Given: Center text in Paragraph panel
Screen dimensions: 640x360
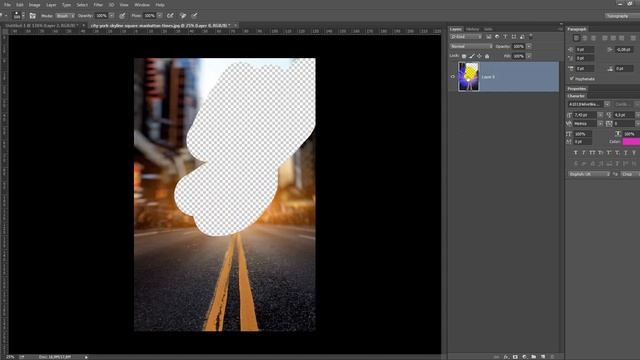Looking at the screenshot, I should click(x=584, y=38).
